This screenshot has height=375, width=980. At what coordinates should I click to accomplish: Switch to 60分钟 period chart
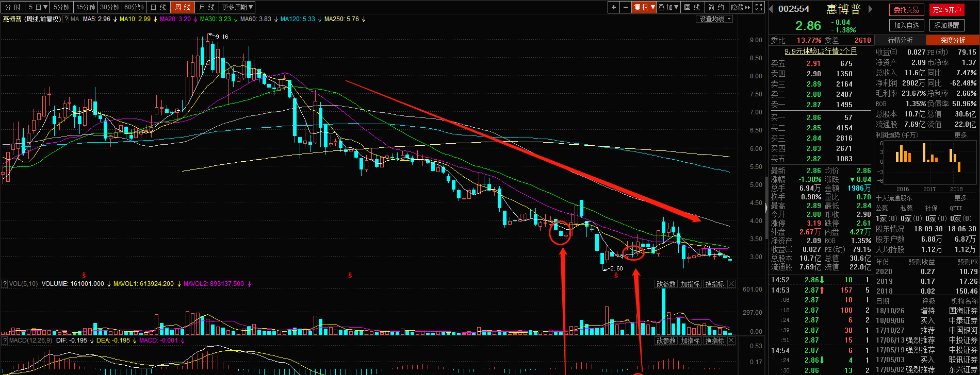click(134, 7)
